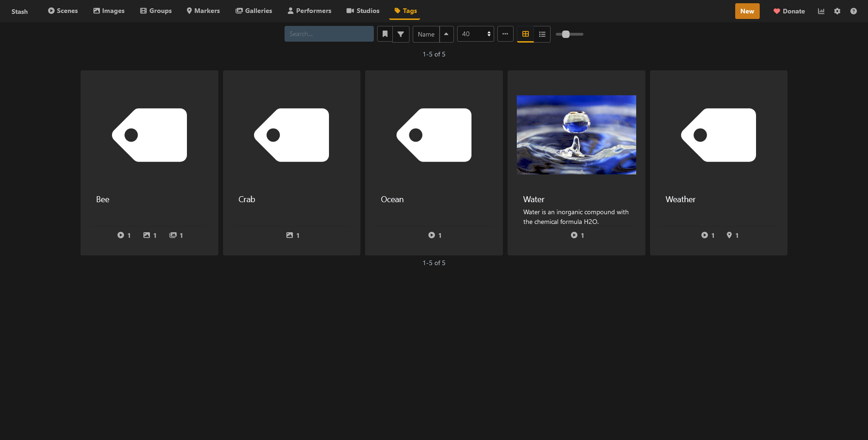View Bee's image count icon
Screen dimensions: 868x440
click(150, 235)
